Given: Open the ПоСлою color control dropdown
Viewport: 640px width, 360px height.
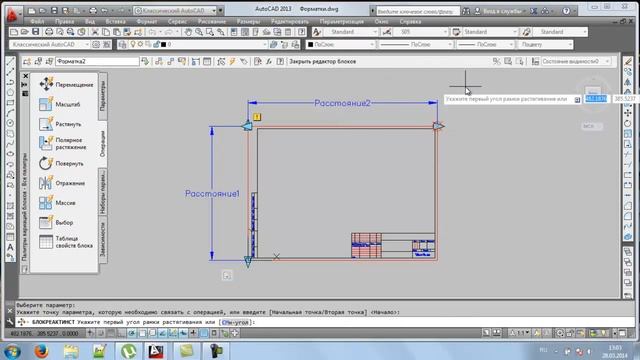Looking at the screenshot, I should coord(340,44).
